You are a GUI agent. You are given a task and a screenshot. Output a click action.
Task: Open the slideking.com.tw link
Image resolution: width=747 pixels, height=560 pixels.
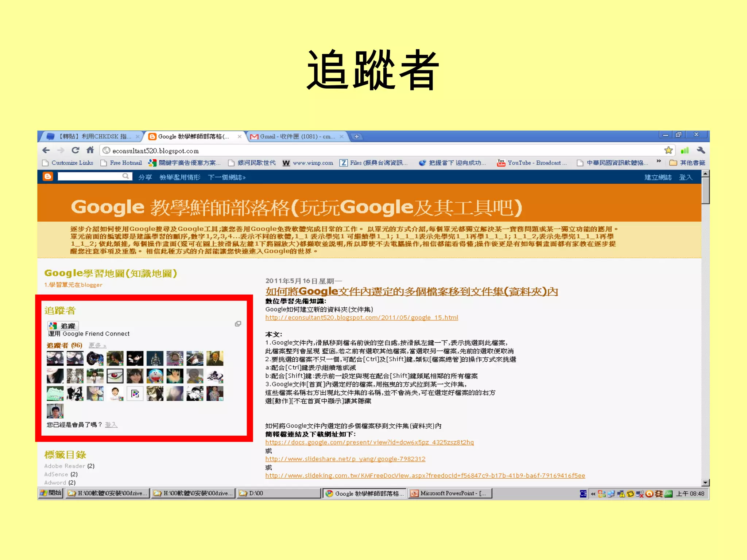tap(425, 476)
